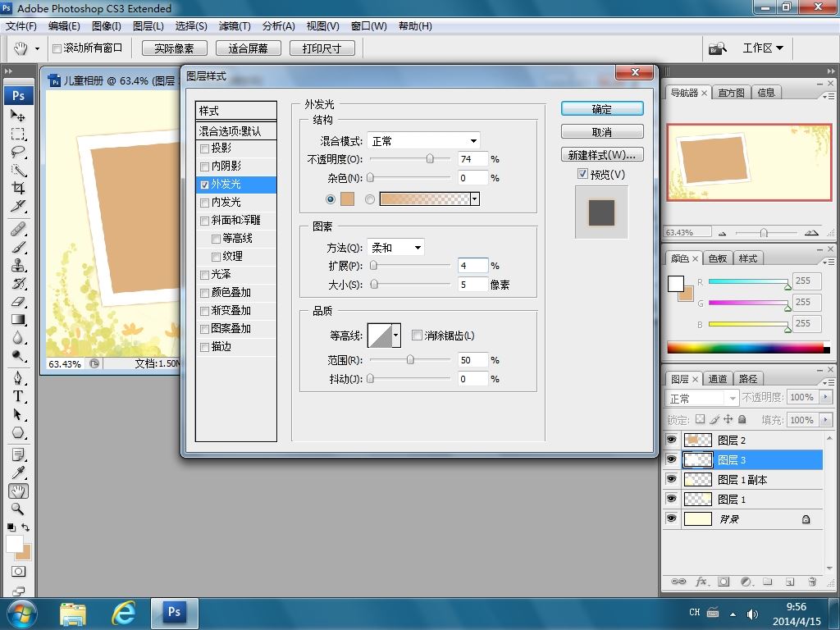
Task: Hide 图层 2 using its eye icon
Action: tap(671, 440)
